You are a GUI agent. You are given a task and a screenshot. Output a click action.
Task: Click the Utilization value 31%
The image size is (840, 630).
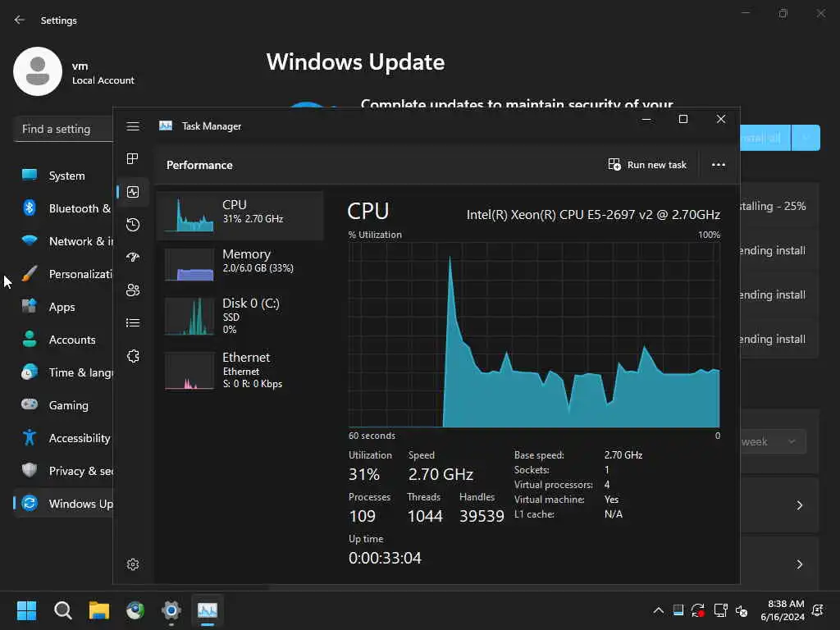point(363,475)
